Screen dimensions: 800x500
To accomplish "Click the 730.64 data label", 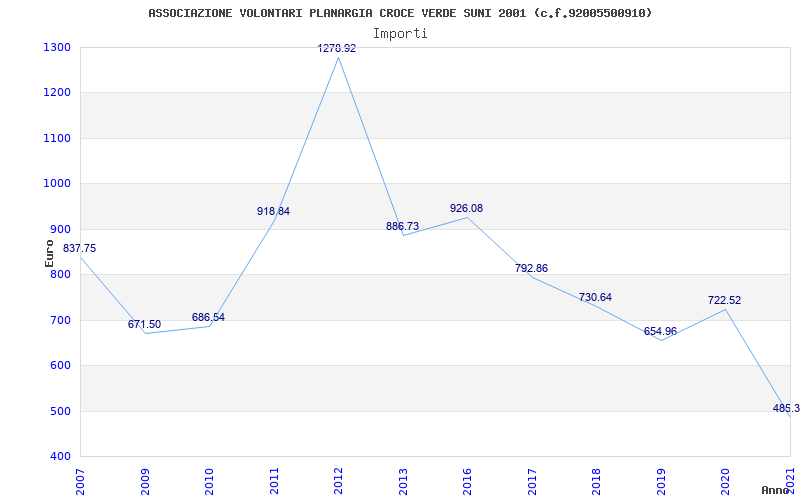I will click(x=595, y=297).
